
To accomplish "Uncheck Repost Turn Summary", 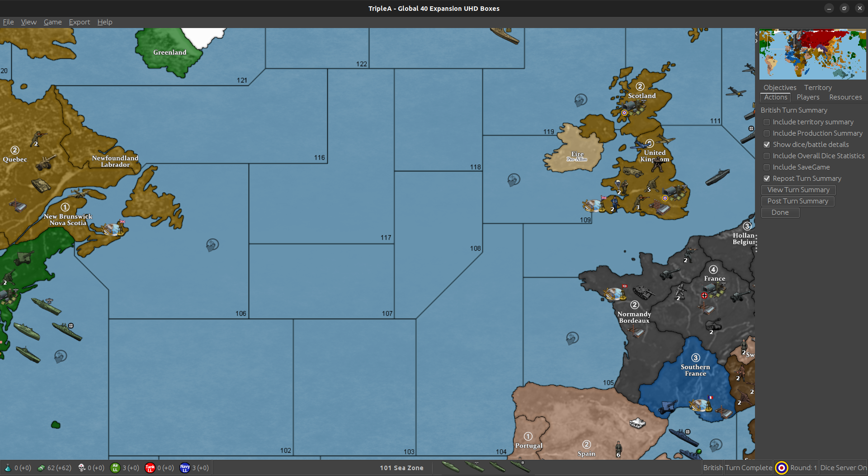I will (x=767, y=179).
